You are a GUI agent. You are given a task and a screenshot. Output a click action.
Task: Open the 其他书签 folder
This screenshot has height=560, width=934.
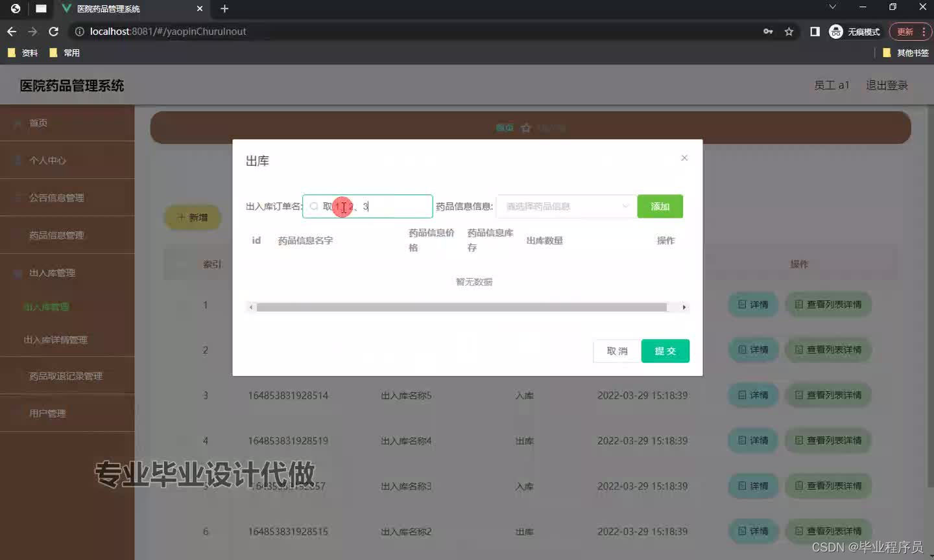tap(906, 53)
